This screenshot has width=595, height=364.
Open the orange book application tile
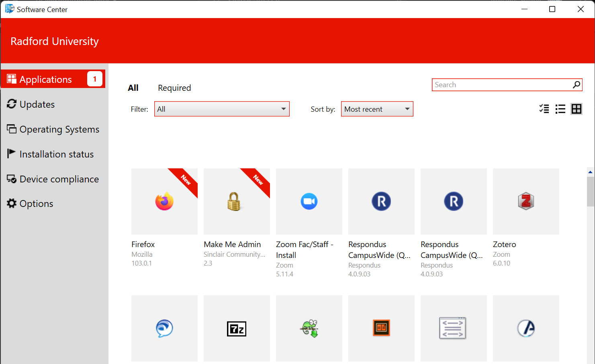[x=381, y=328]
